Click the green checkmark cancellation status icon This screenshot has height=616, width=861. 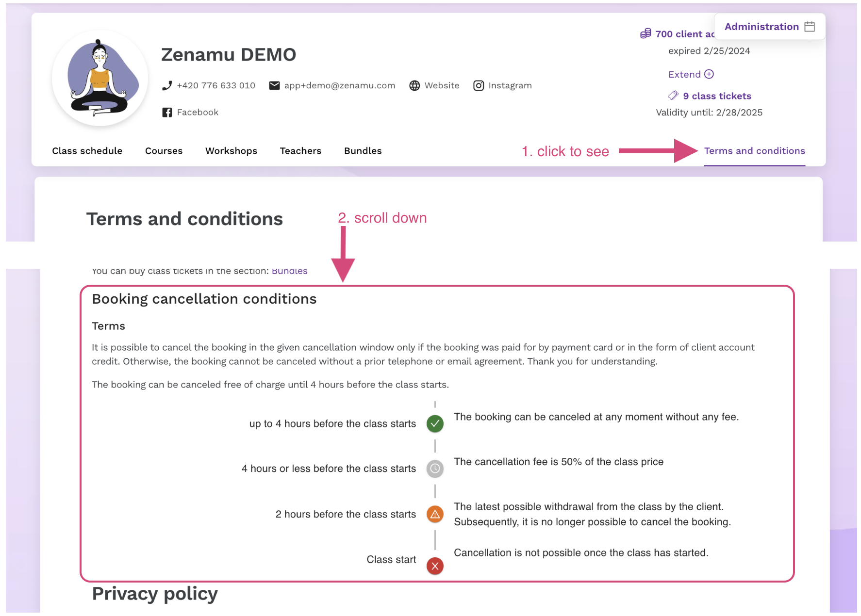pos(435,423)
